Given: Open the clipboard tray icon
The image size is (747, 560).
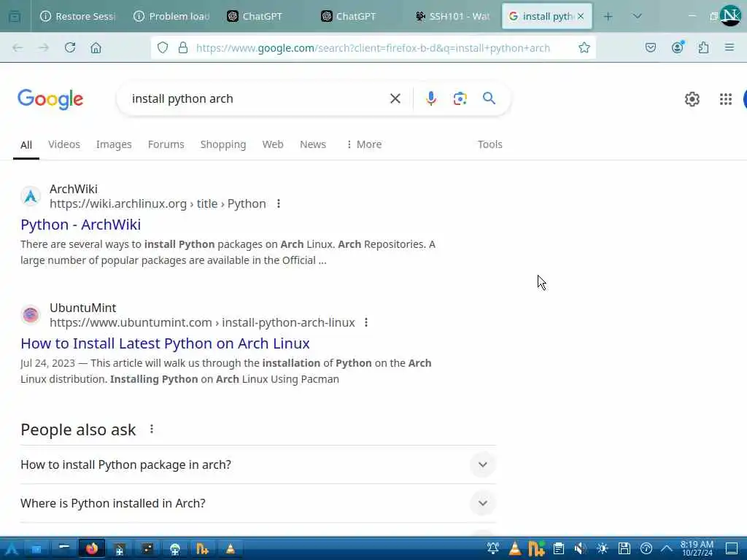Looking at the screenshot, I should click(558, 548).
